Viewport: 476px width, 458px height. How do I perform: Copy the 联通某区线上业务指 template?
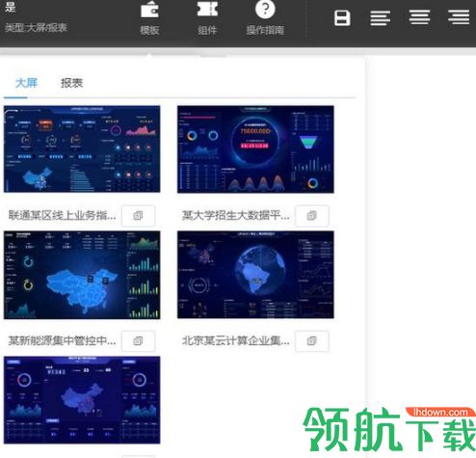click(x=138, y=216)
